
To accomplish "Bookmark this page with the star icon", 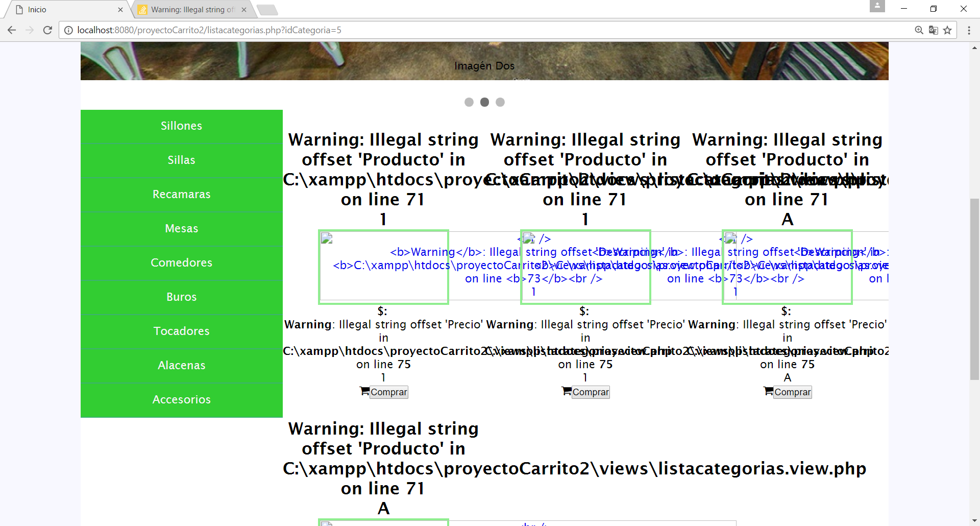I will pyautogui.click(x=947, y=30).
